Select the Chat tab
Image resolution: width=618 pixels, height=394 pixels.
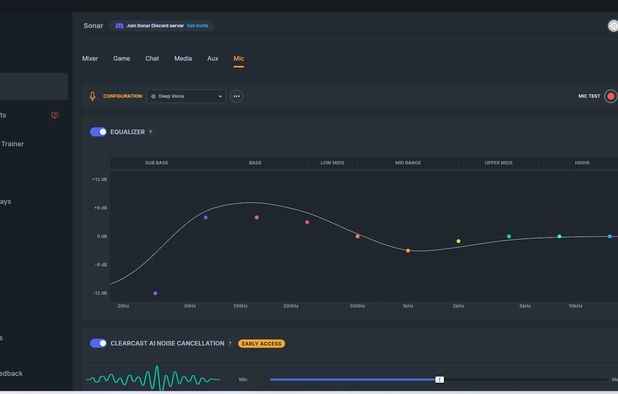coord(152,58)
